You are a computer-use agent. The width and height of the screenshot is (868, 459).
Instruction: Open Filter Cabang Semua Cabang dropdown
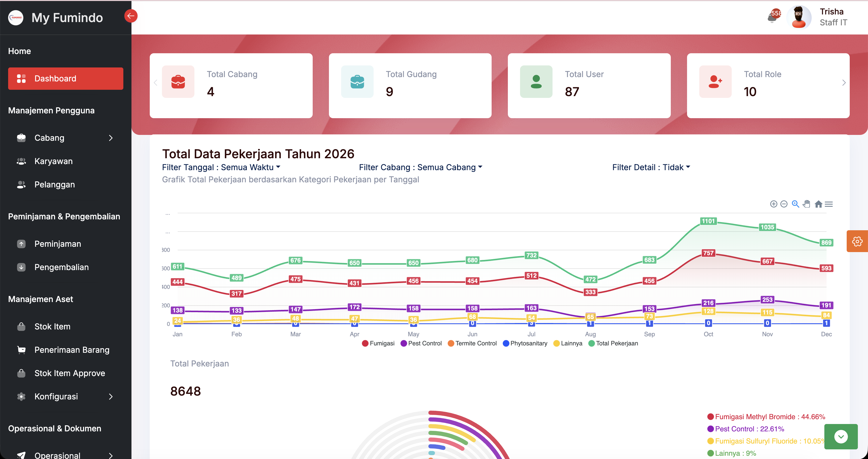[421, 167]
